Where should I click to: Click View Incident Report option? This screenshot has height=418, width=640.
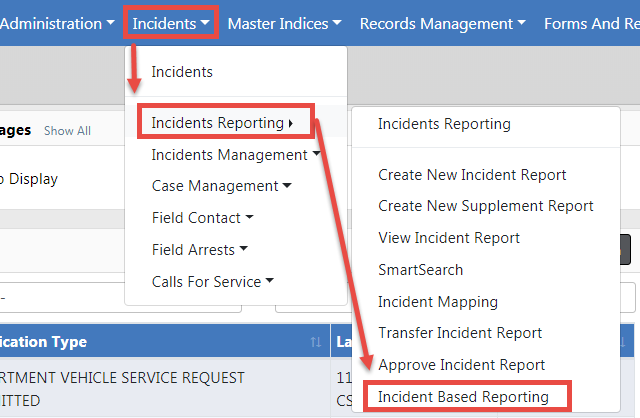click(x=449, y=238)
